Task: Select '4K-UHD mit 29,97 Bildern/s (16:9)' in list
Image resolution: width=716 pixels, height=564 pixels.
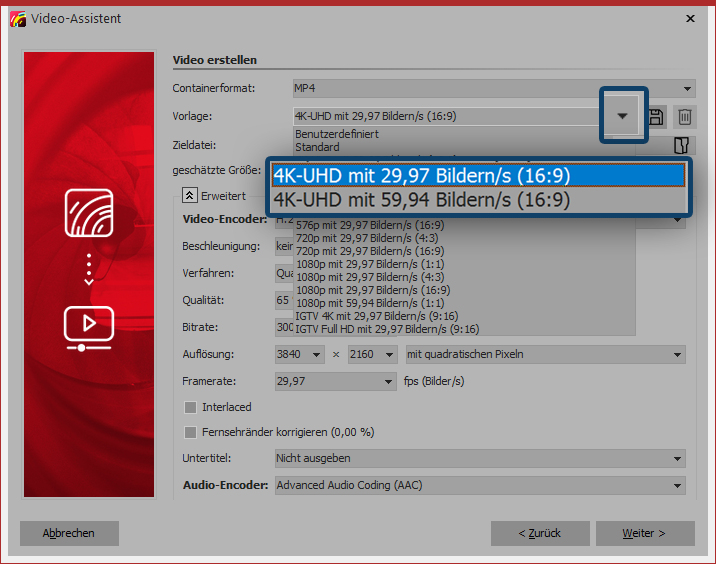Action: point(479,175)
